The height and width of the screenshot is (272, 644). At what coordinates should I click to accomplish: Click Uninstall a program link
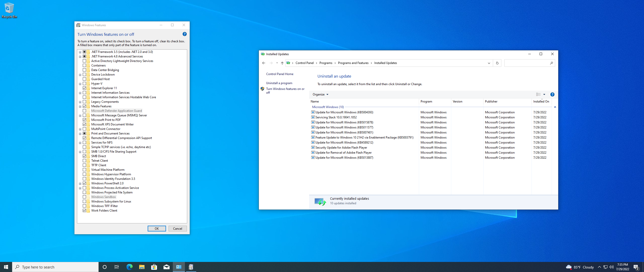279,83
